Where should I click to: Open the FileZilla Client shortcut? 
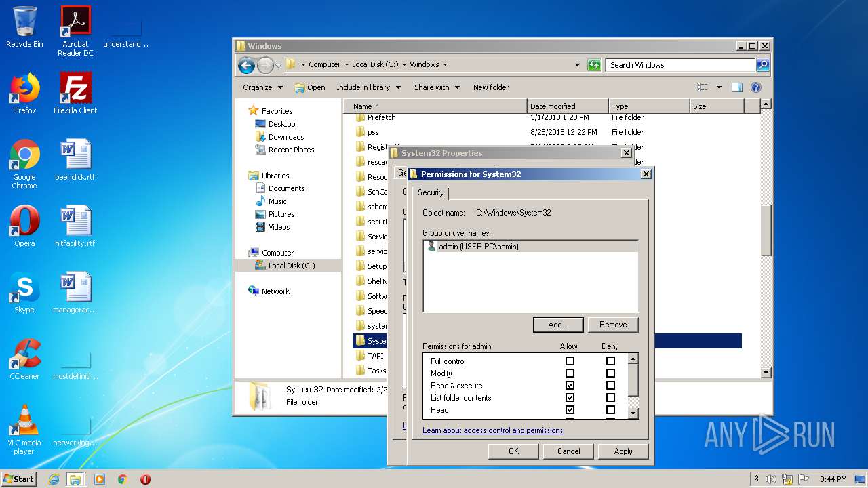pos(75,94)
